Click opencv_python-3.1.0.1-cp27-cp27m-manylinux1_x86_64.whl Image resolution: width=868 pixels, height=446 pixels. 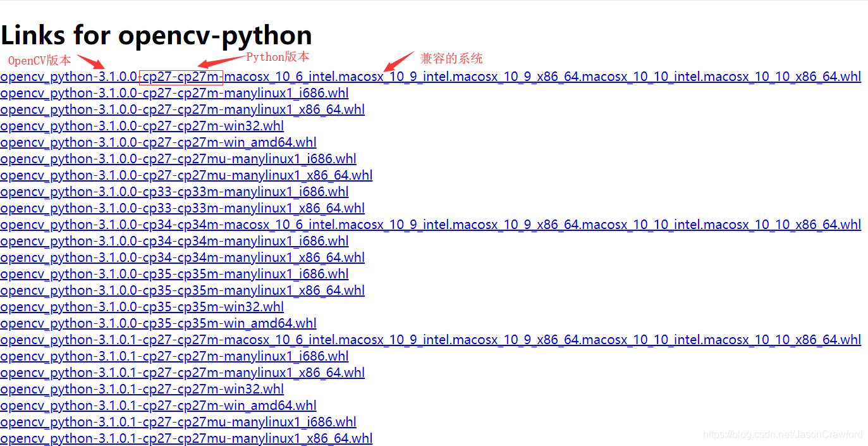(x=182, y=373)
